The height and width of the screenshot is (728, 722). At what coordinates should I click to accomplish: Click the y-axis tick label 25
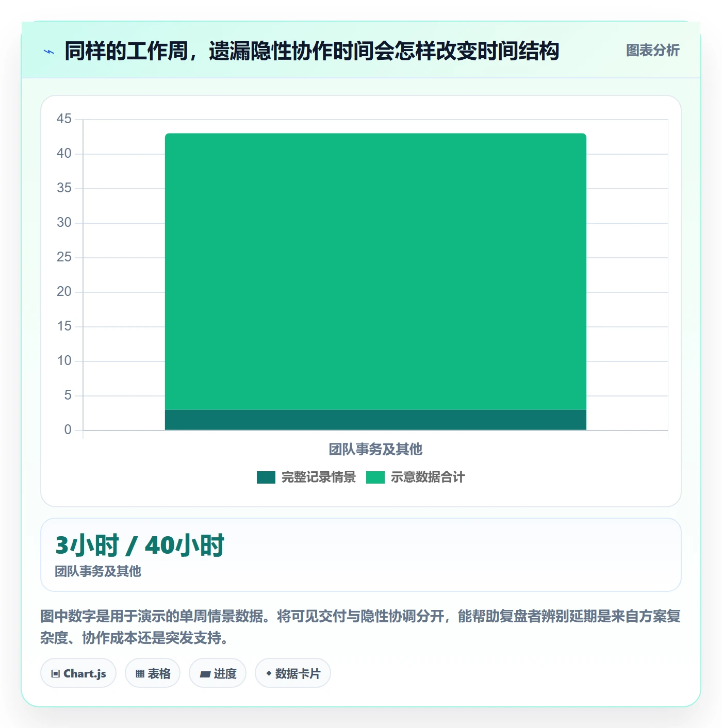pyautogui.click(x=64, y=257)
